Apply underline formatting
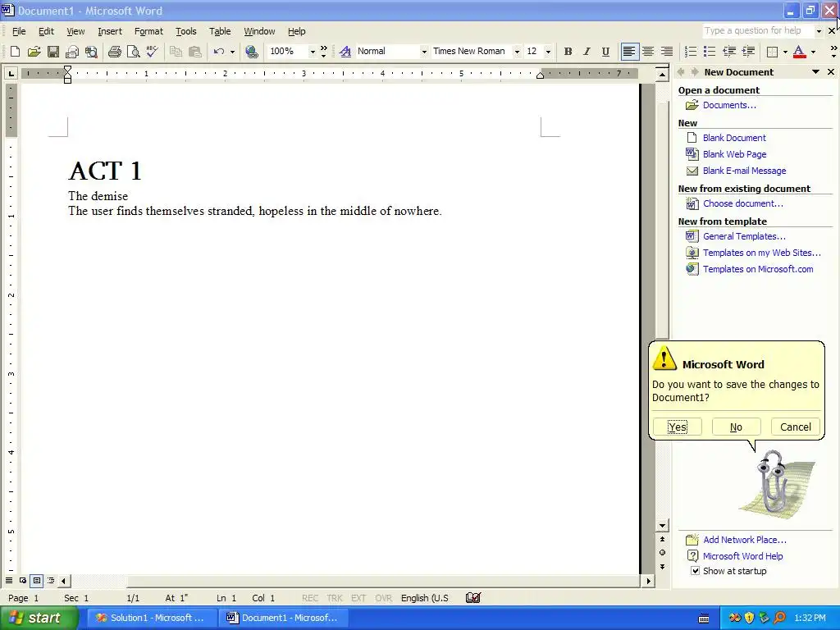Screen dimensions: 840x630 (605, 52)
